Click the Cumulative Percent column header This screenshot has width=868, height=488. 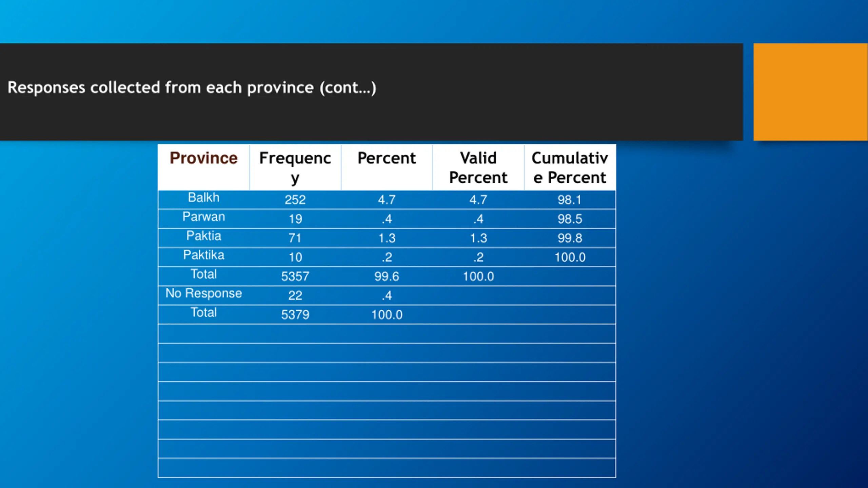click(x=570, y=167)
